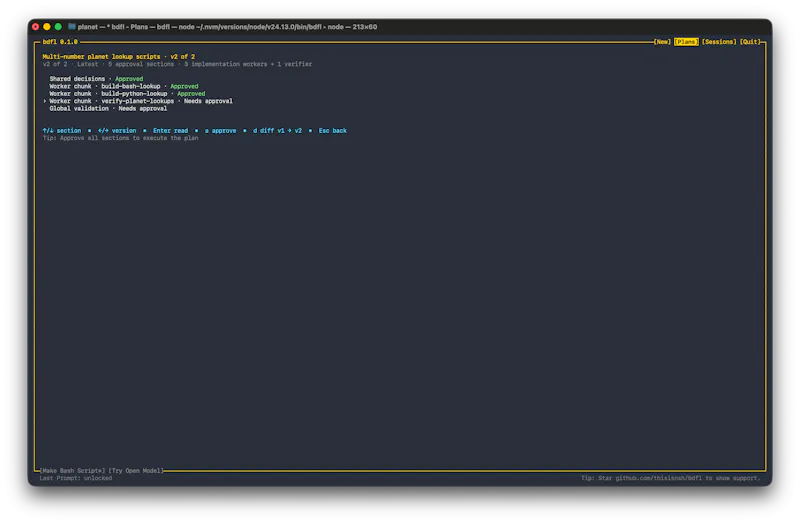
Task: Select the Shared decisions section row
Action: (96, 79)
